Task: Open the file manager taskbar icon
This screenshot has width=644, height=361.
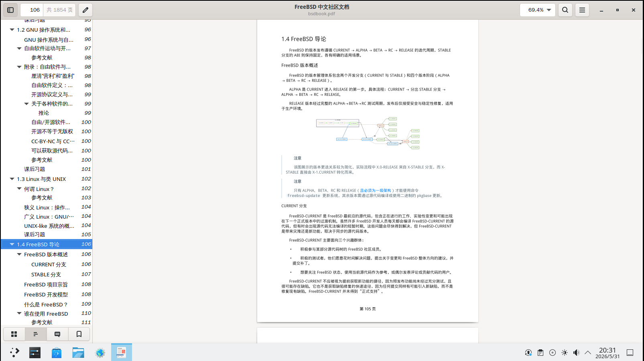Action: coord(78,353)
